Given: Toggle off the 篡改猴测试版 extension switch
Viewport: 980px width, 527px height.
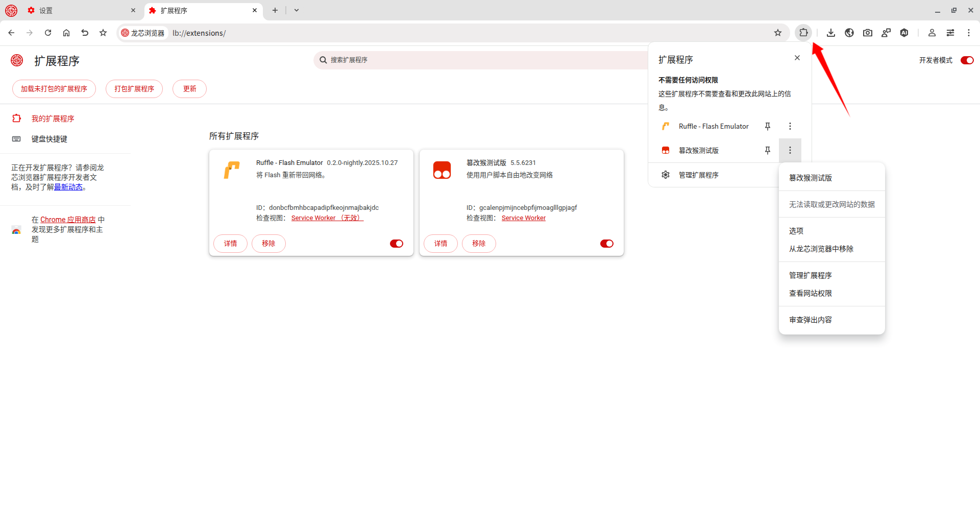Looking at the screenshot, I should 606,244.
